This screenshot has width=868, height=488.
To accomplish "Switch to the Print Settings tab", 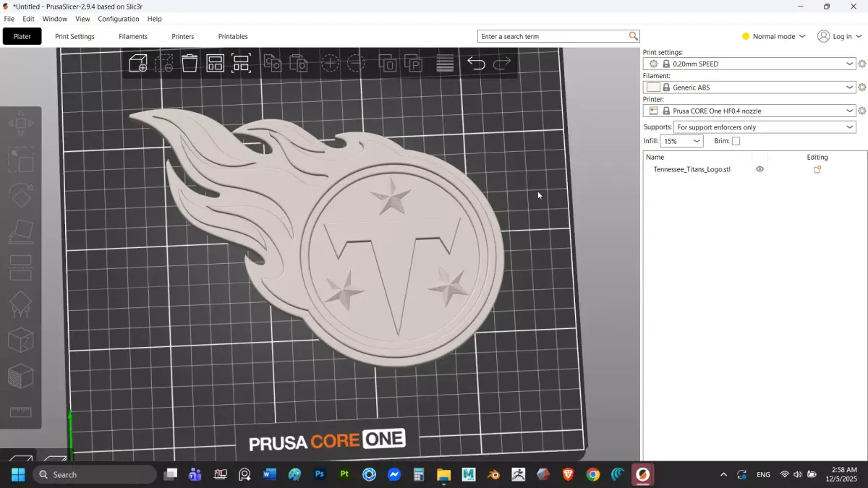I will click(75, 36).
